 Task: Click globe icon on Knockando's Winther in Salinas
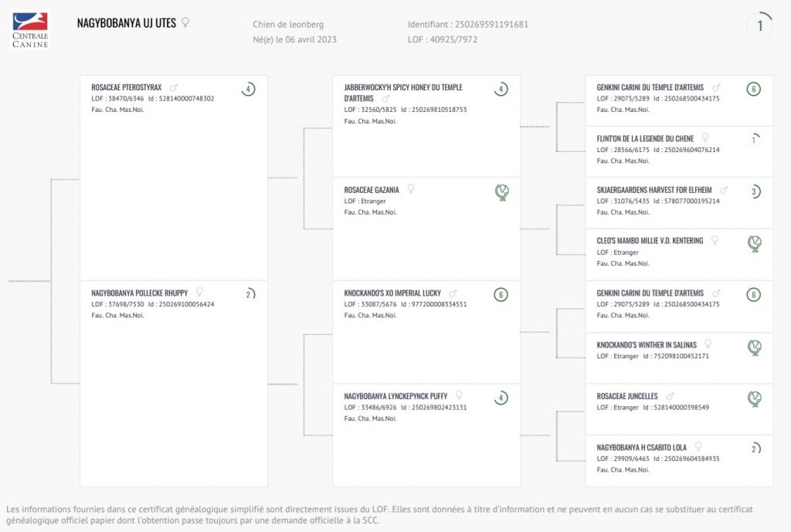755,347
